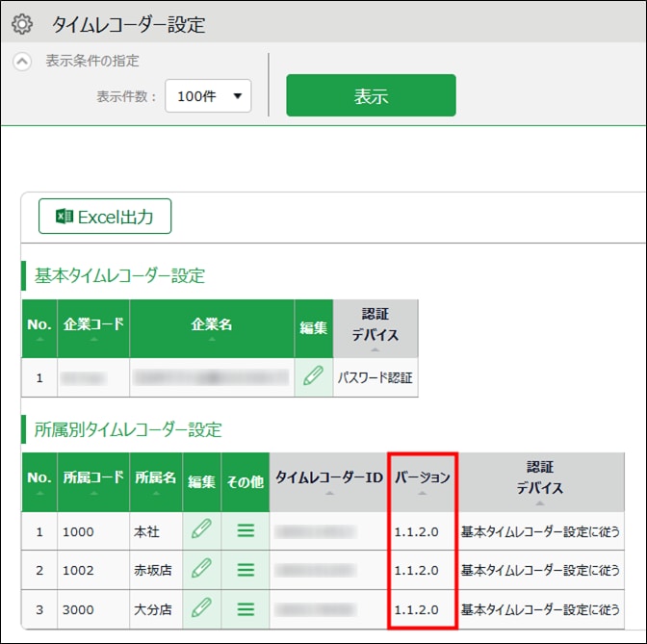Click the settings gear icon beside the page title

pyautogui.click(x=22, y=24)
